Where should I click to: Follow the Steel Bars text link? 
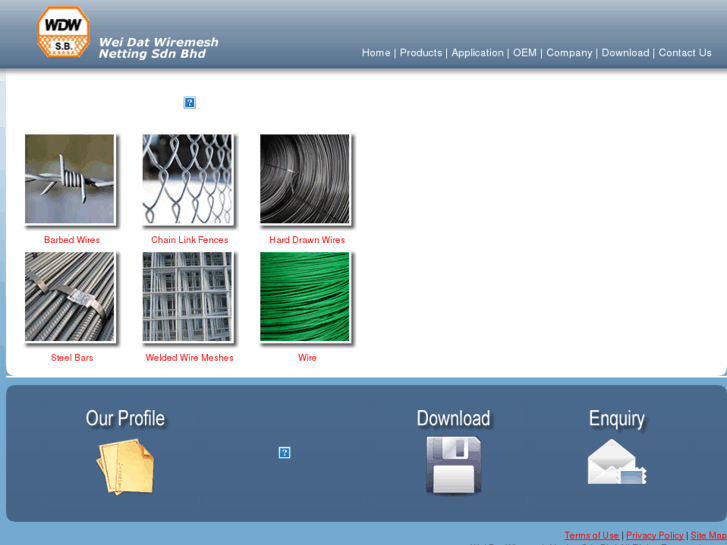pyautogui.click(x=72, y=358)
